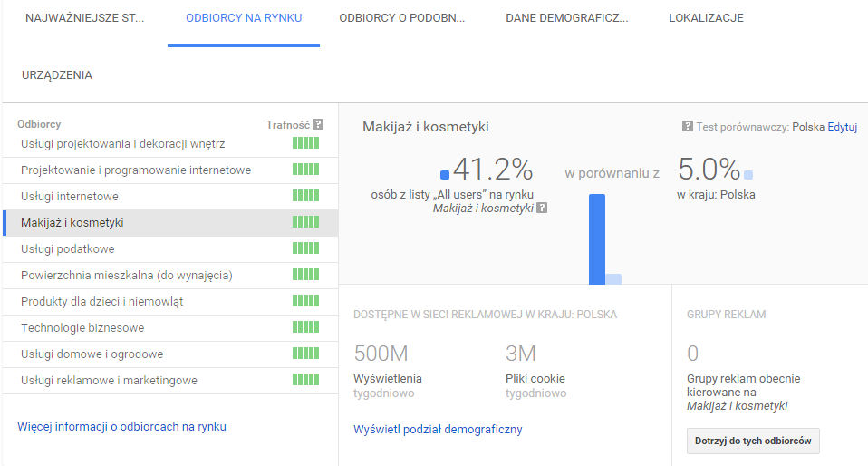Click the light blue legend marker by 5.0%
868x466 pixels.
click(x=747, y=175)
